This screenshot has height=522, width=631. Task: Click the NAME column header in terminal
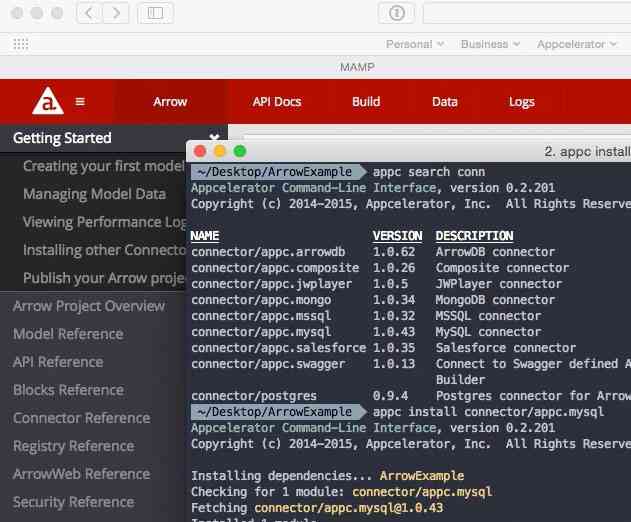205,236
